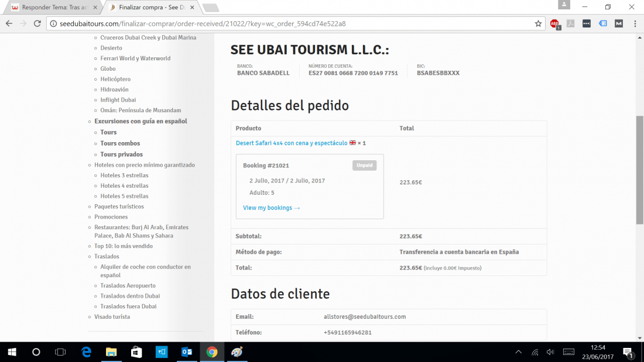The image size is (644, 362).
Task: Switch to Chrome on the taskbar
Action: tap(212, 352)
